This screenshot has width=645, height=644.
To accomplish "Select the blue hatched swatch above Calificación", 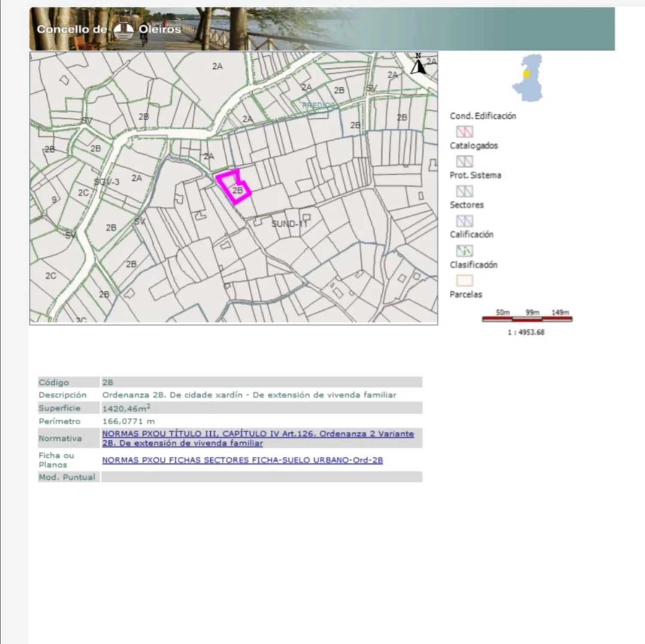I will pyautogui.click(x=464, y=221).
